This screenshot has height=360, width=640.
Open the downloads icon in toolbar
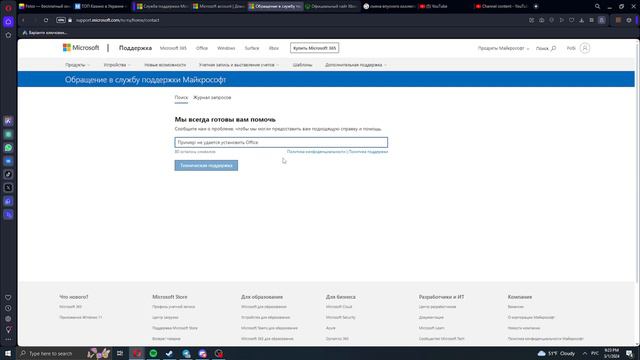(581, 20)
